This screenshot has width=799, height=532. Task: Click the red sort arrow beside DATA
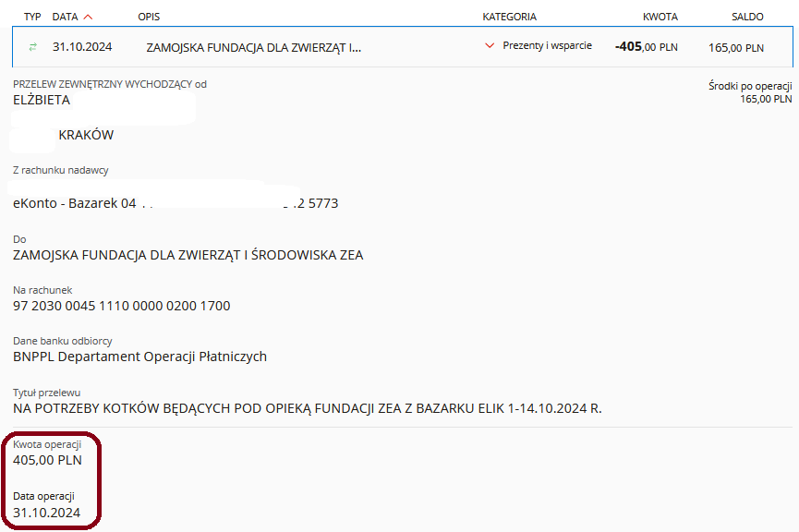tap(88, 17)
